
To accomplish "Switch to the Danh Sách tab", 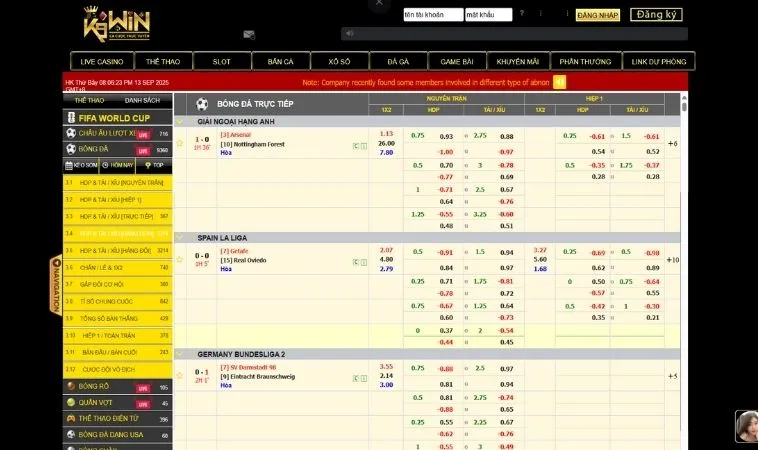I will click(141, 100).
